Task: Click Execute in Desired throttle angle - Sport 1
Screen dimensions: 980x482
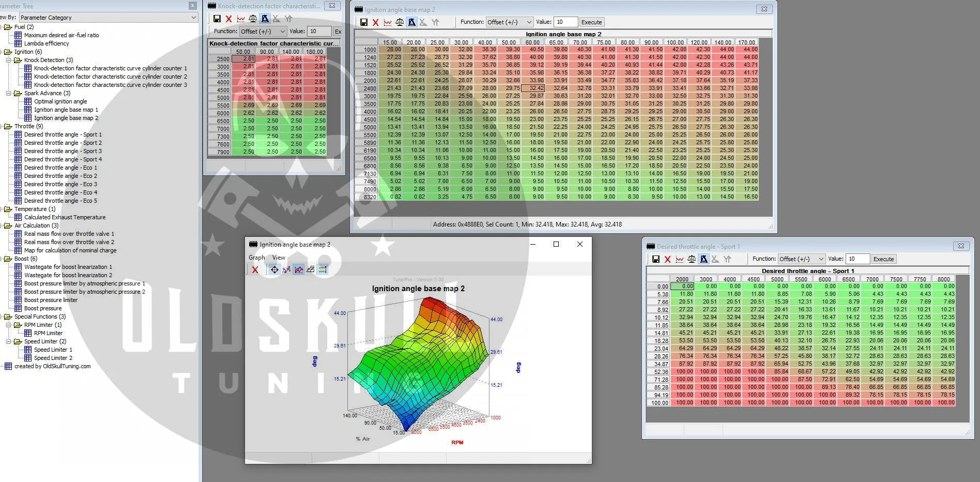Action: click(883, 259)
